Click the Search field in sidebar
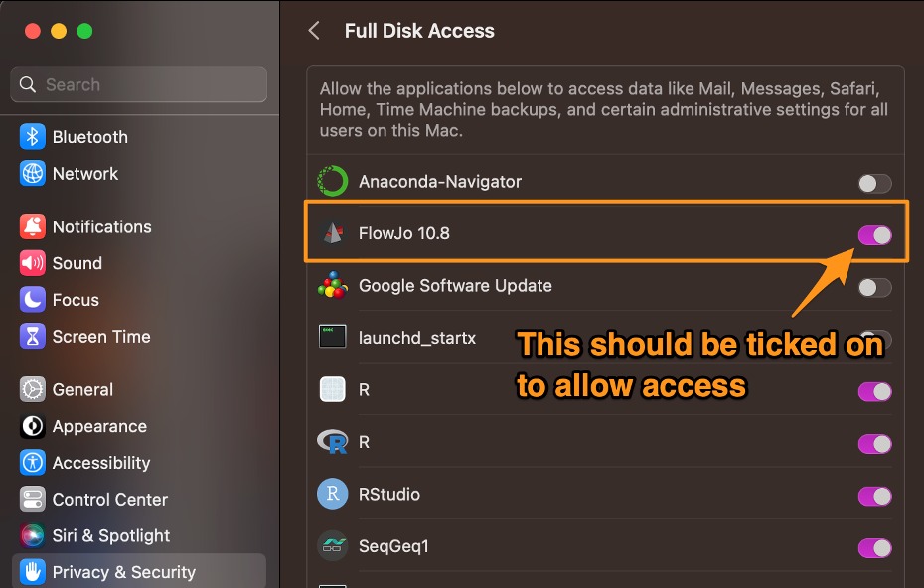The width and height of the screenshot is (924, 588). click(x=139, y=85)
